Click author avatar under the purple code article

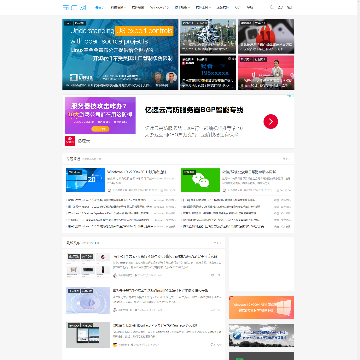115,310
